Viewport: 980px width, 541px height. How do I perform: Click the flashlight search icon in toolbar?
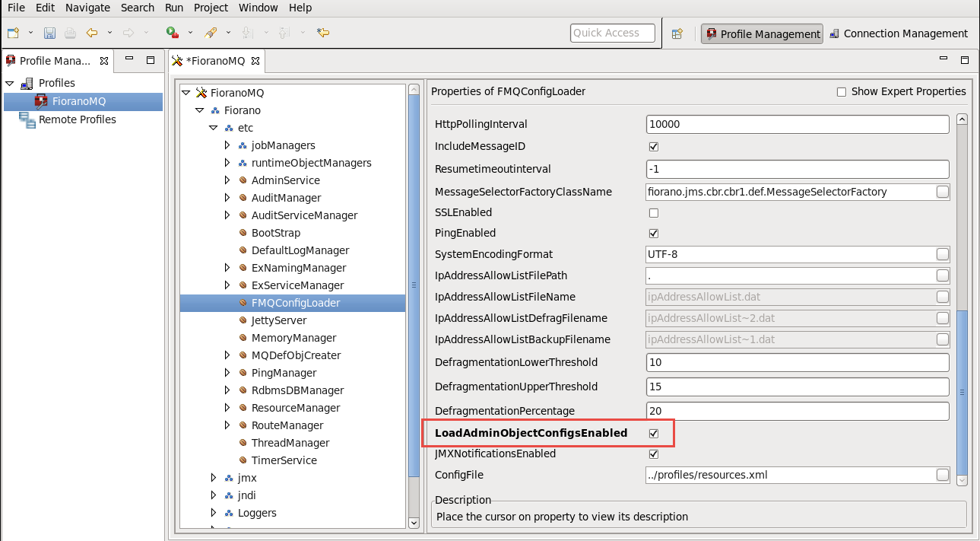pyautogui.click(x=211, y=33)
